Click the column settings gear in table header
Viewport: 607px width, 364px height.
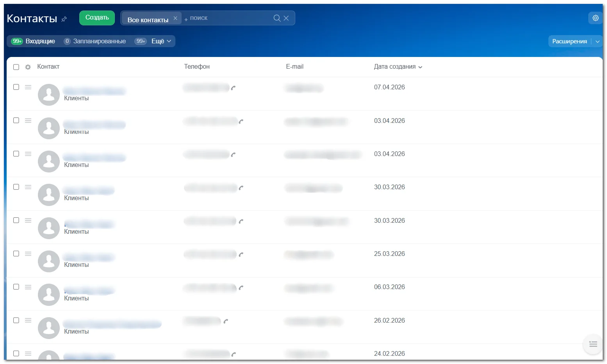[x=27, y=67]
